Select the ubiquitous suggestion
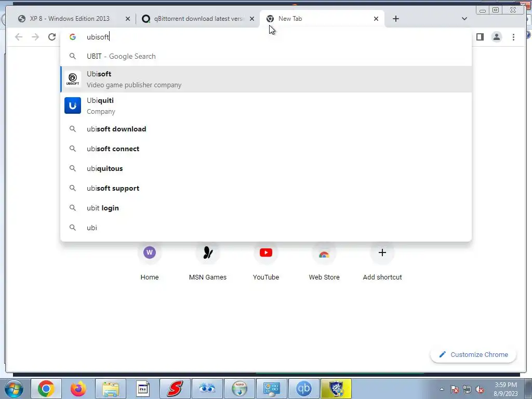This screenshot has height=399, width=532. [265, 168]
